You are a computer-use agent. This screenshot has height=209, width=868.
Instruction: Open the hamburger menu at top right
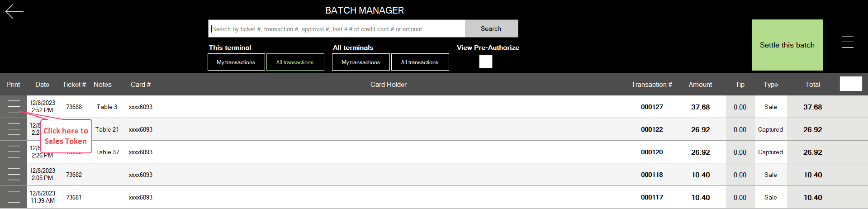click(x=847, y=42)
